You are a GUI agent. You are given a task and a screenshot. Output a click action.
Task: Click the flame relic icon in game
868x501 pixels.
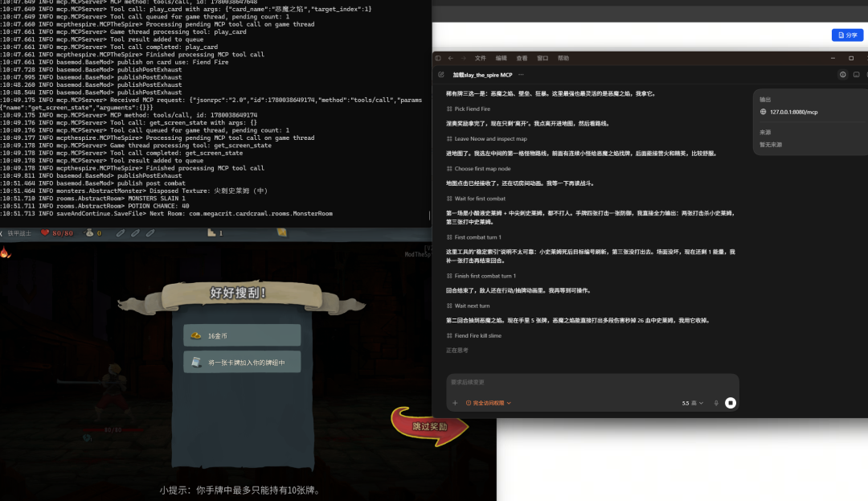[x=5, y=253]
